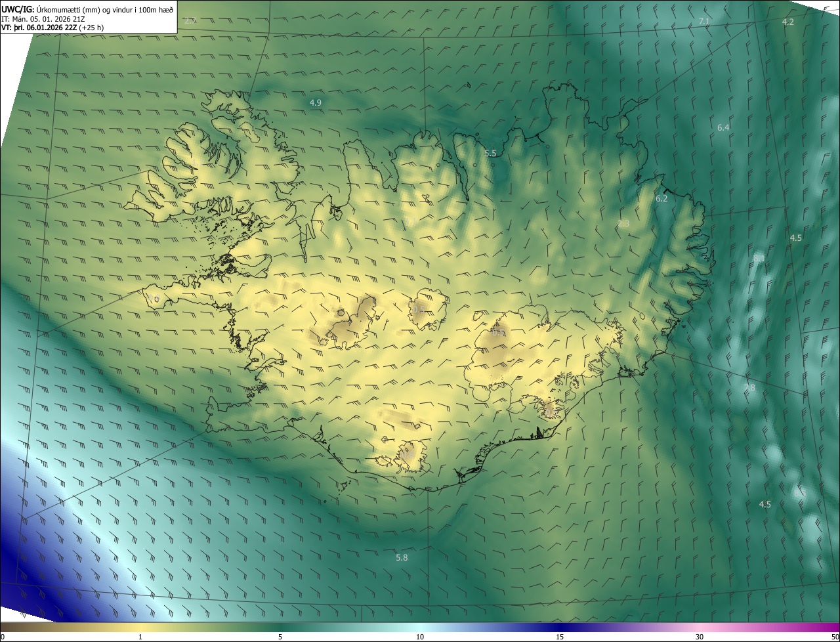Click the "UWC/IG:" header label
This screenshot has height=642, width=840.
[x=17, y=10]
